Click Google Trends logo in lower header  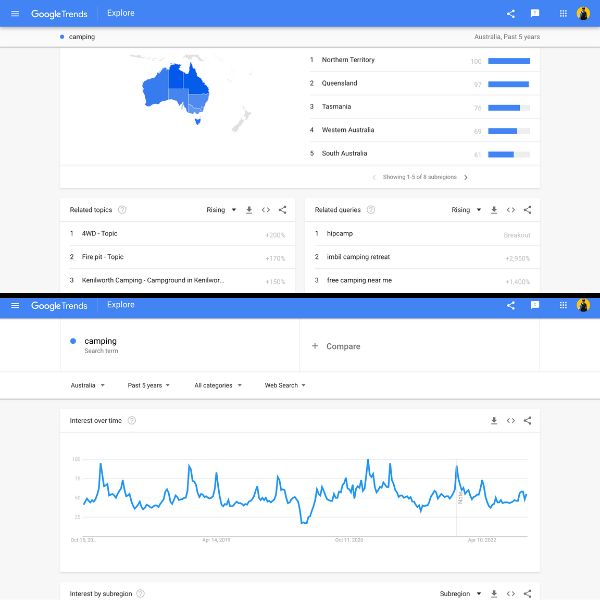tap(59, 305)
